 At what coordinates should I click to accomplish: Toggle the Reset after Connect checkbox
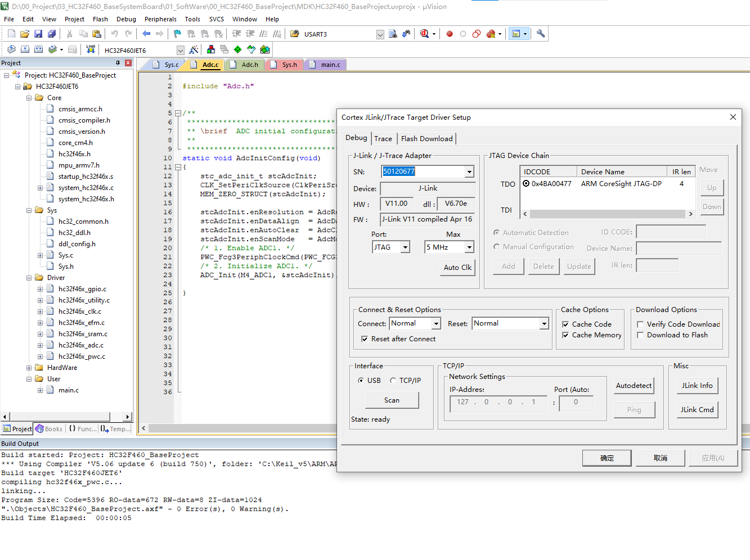coord(365,339)
